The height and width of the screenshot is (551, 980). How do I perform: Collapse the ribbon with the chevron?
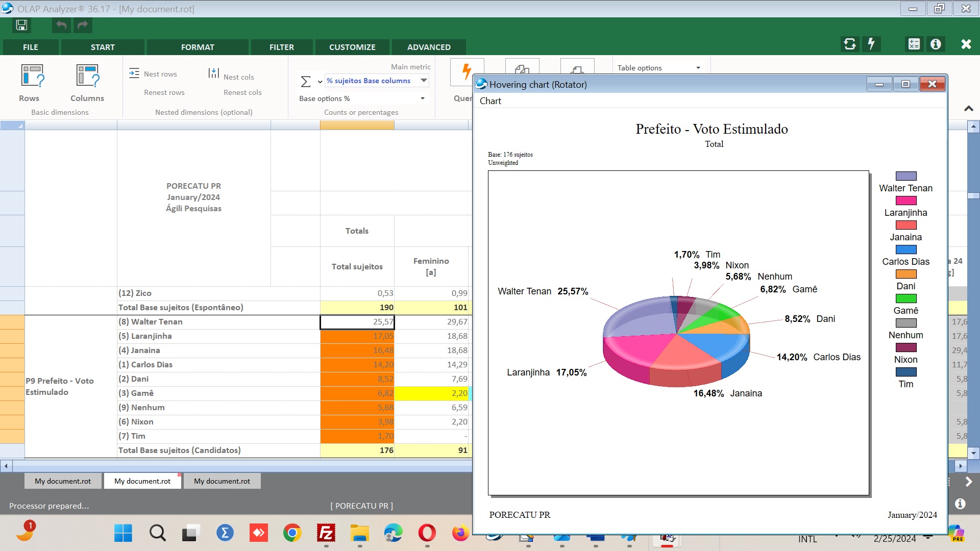coord(968,109)
